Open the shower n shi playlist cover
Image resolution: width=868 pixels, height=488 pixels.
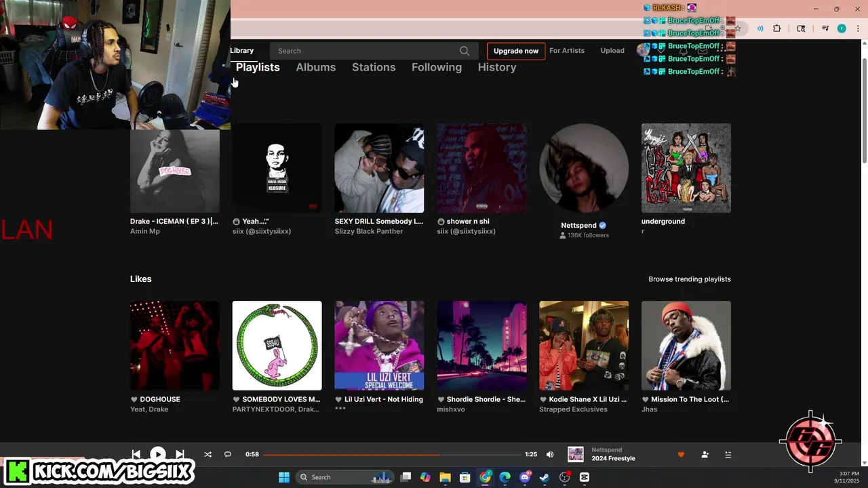click(x=481, y=168)
